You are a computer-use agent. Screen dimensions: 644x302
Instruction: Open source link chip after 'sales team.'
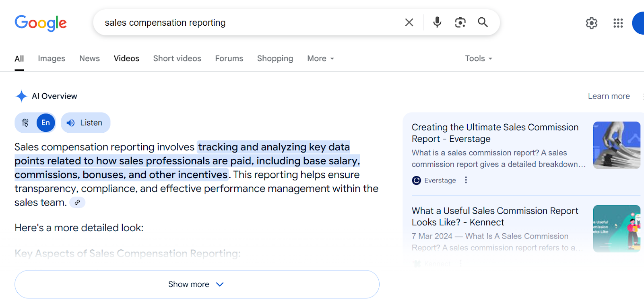point(77,202)
